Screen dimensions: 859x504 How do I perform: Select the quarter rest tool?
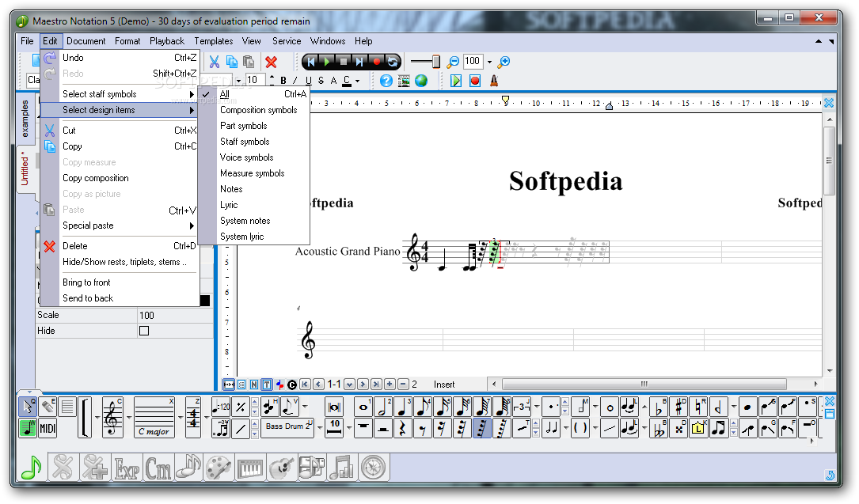click(x=403, y=428)
